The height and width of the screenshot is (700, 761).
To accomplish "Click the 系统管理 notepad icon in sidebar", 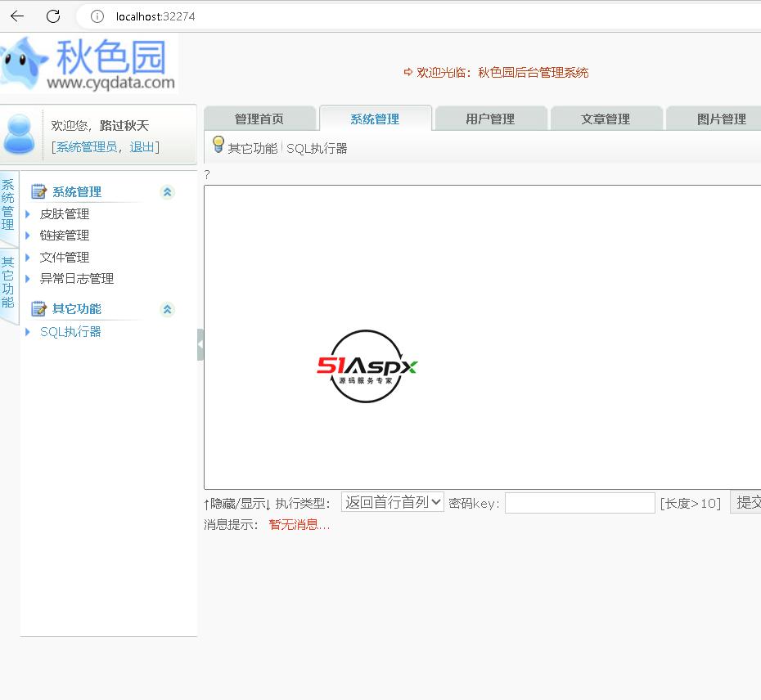I will click(x=38, y=191).
